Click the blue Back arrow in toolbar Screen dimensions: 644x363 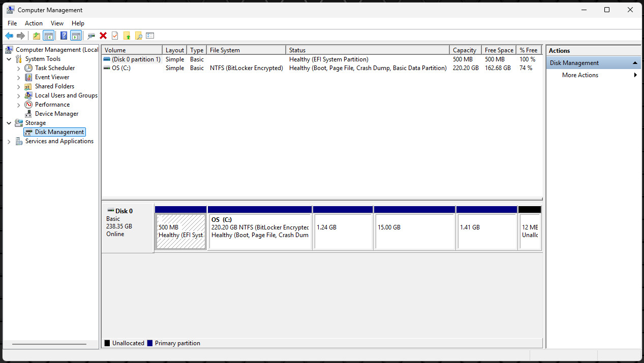click(9, 36)
